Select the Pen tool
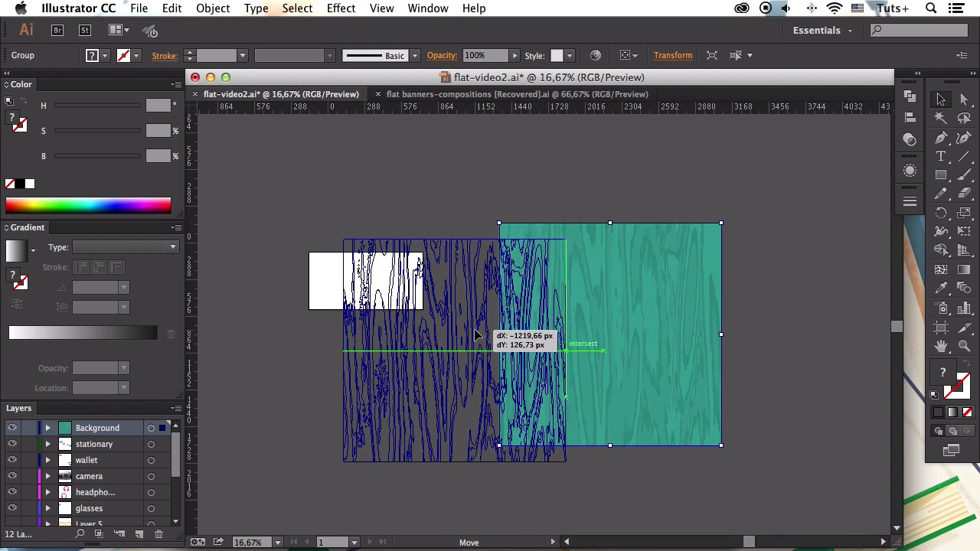 (941, 138)
